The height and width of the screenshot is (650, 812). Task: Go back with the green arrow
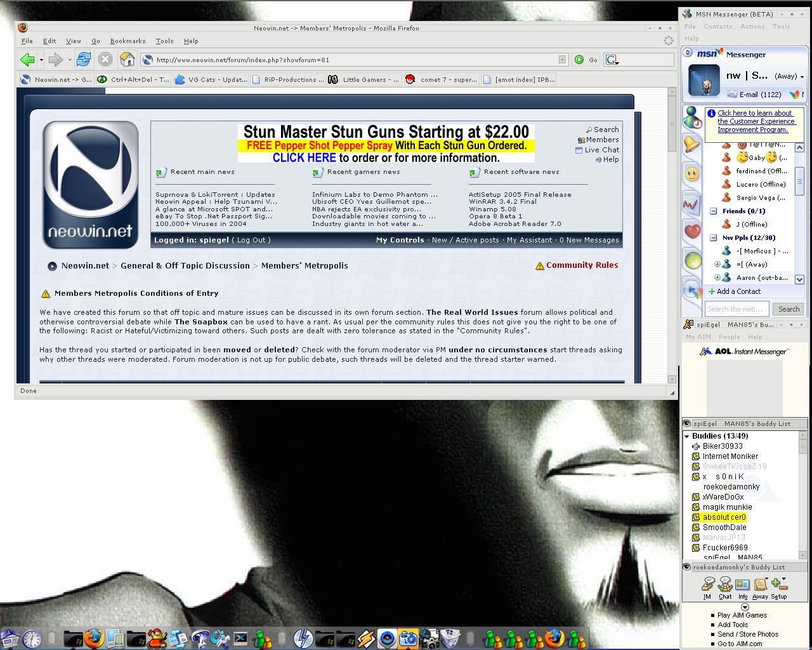pos(27,60)
